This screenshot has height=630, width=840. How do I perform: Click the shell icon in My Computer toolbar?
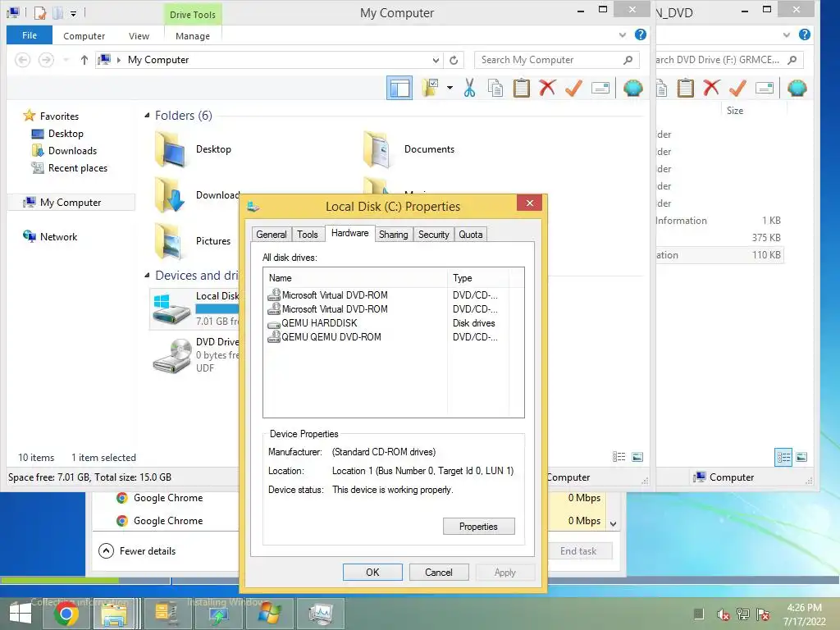[632, 88]
